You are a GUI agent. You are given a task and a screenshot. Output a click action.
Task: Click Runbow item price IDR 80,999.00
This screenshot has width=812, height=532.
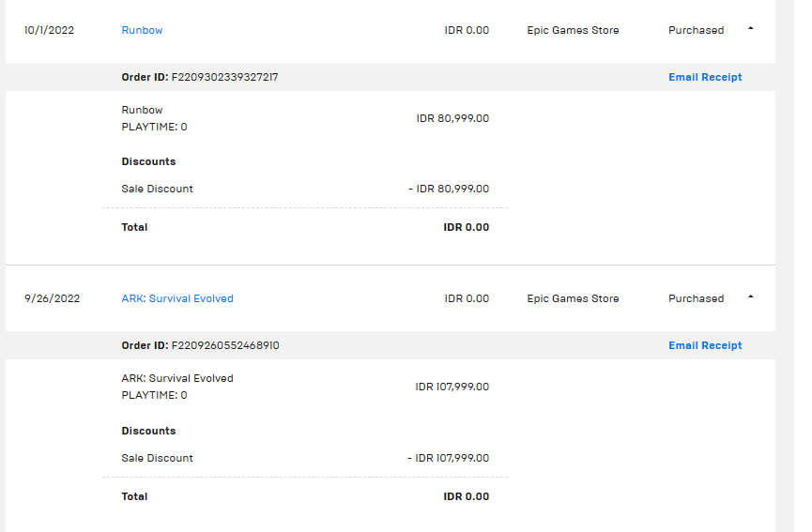(x=452, y=118)
